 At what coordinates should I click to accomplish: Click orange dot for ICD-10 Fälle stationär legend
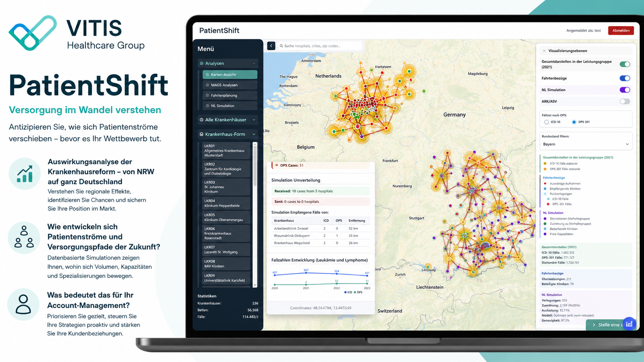click(x=545, y=164)
